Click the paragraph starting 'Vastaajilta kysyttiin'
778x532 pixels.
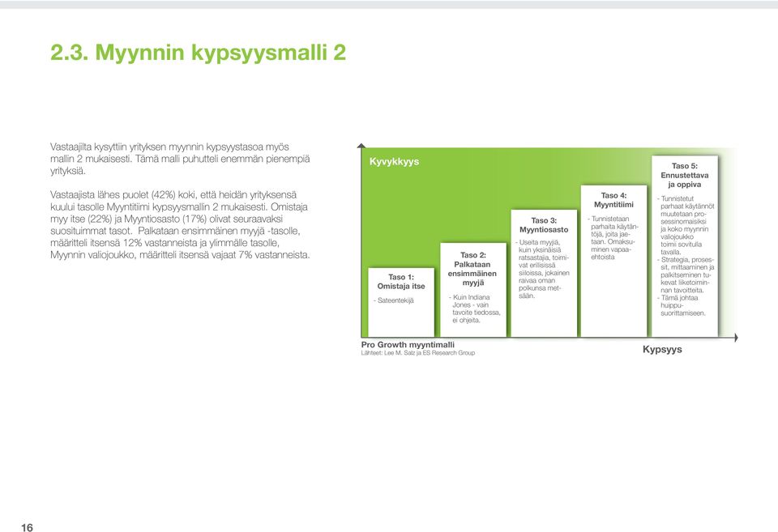click(x=180, y=159)
